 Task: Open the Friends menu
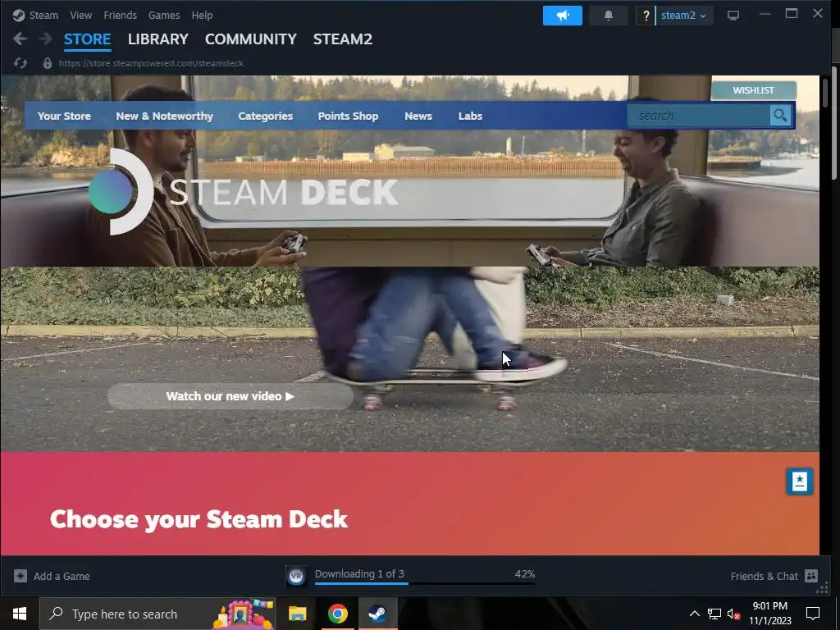[x=120, y=15]
